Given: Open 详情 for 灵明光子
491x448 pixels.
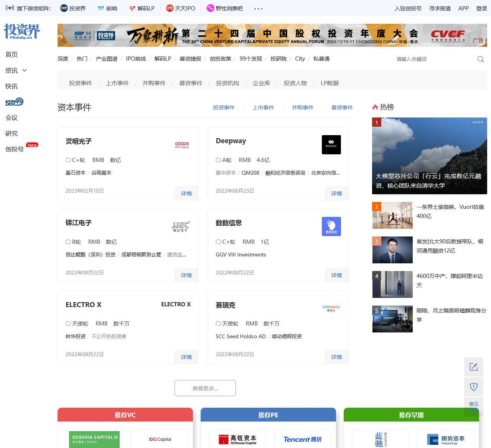Looking at the screenshot, I should [x=186, y=193].
